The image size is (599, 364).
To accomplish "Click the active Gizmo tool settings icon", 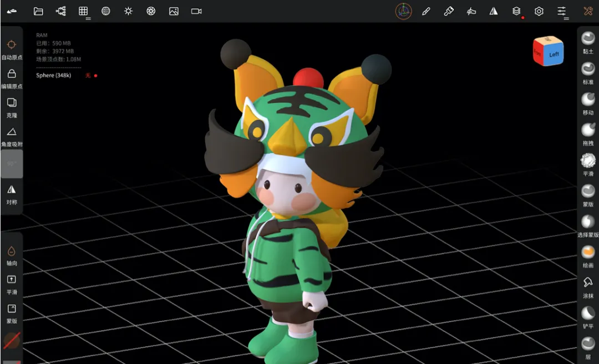I will coord(403,11).
